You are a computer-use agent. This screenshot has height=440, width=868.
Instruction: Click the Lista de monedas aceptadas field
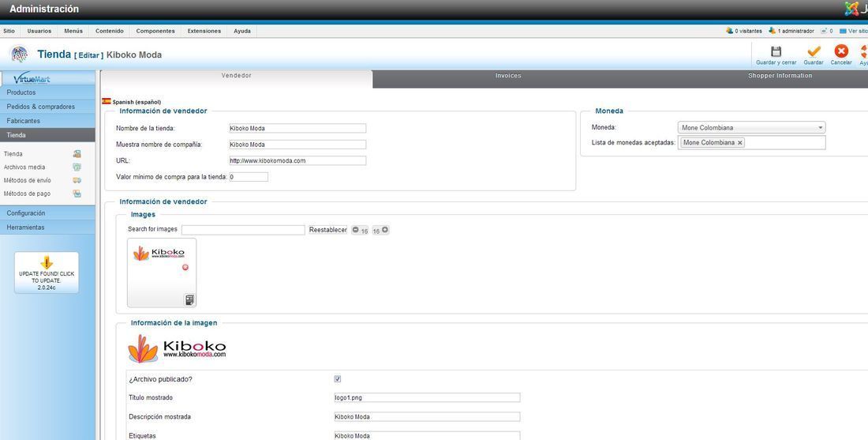click(x=751, y=143)
